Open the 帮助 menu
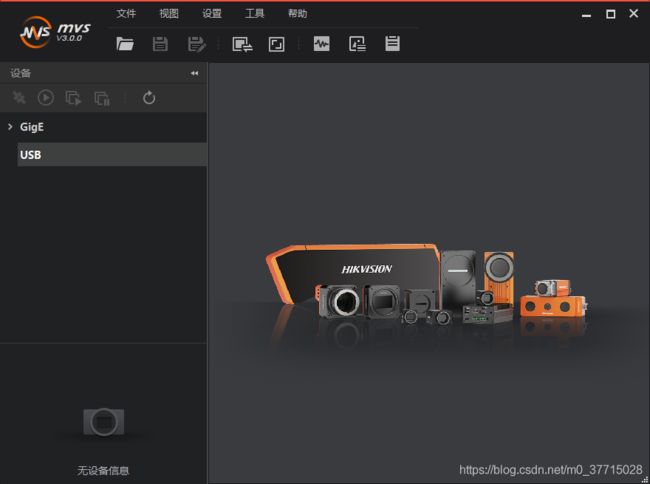 click(x=298, y=14)
